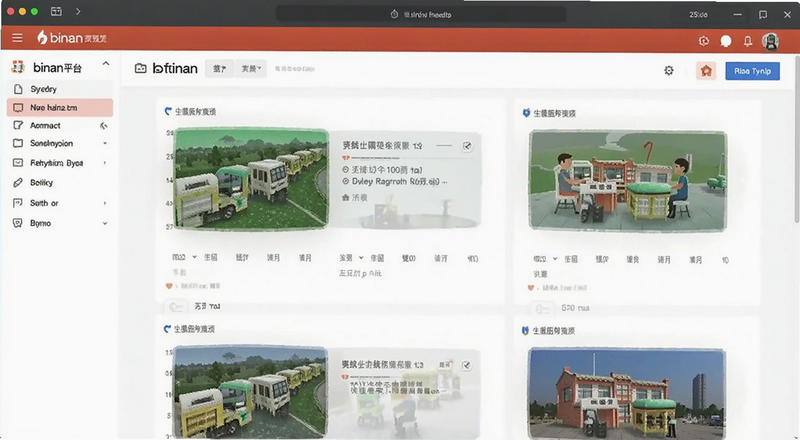Screen dimensions: 800x440
Task: Open the user avatar menu
Action: (770, 41)
